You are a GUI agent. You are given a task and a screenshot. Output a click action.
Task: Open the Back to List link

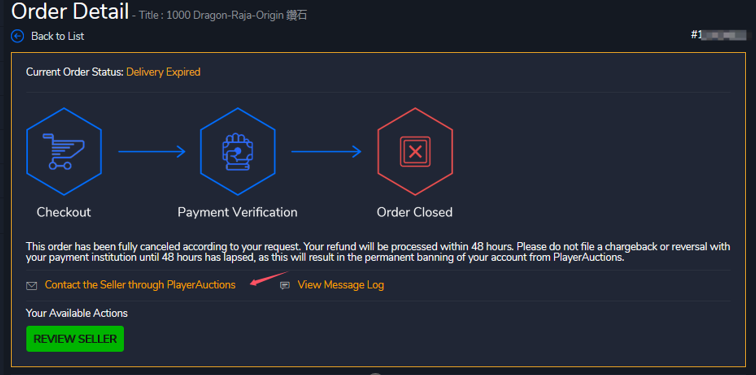(x=57, y=36)
